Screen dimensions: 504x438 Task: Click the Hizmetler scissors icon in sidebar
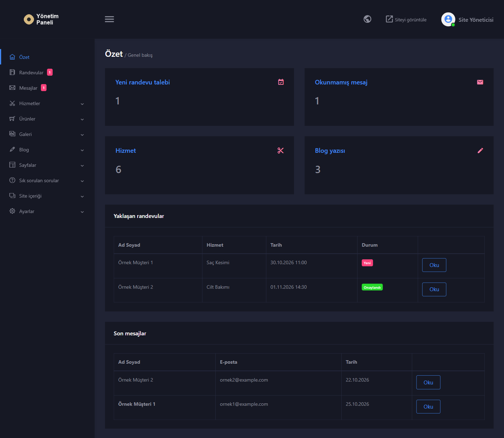[x=12, y=103]
